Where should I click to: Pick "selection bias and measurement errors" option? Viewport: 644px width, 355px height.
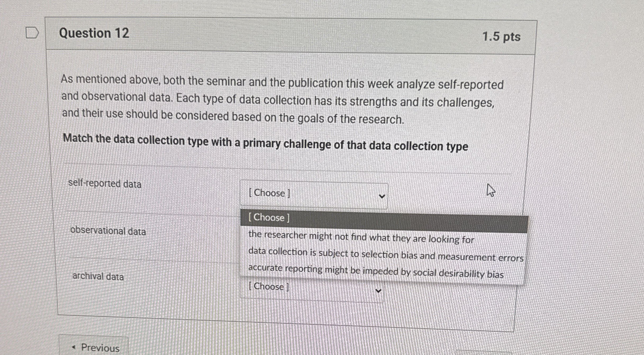click(x=386, y=255)
